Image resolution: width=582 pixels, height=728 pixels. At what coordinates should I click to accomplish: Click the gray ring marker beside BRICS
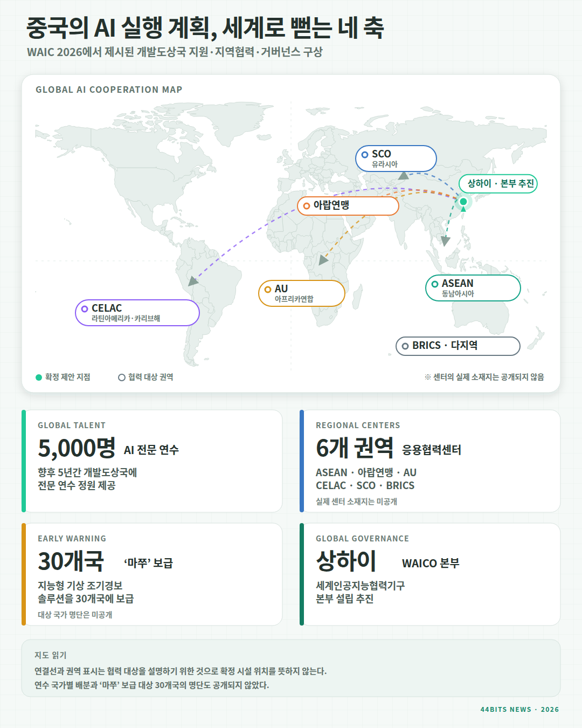(405, 346)
